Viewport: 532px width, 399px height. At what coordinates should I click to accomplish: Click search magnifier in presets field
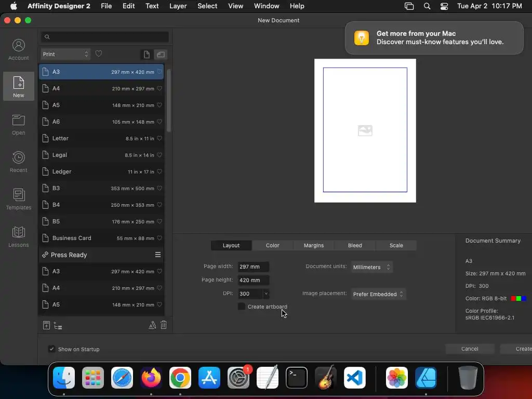coord(47,37)
